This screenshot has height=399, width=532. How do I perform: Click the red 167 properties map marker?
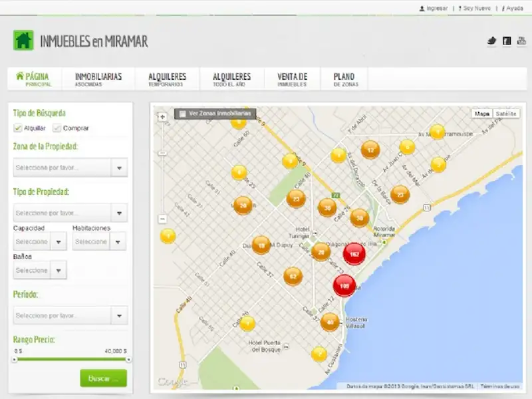(354, 253)
